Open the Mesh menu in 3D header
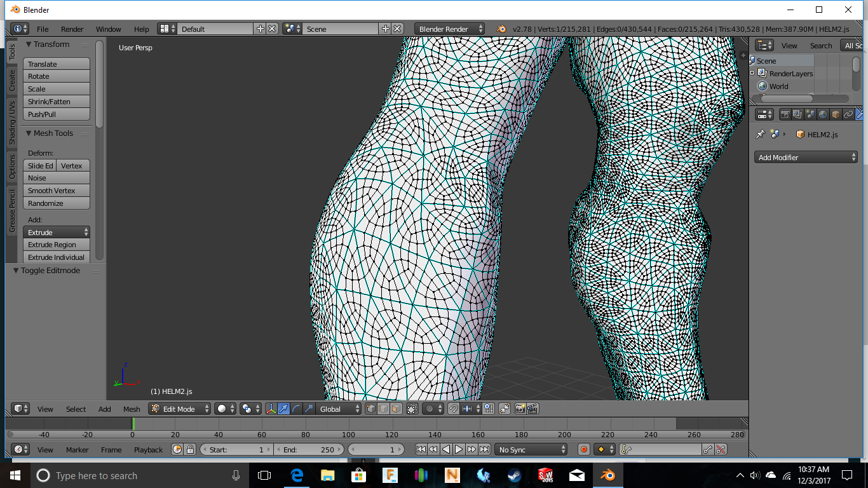Viewport: 868px width, 488px height. (x=132, y=409)
